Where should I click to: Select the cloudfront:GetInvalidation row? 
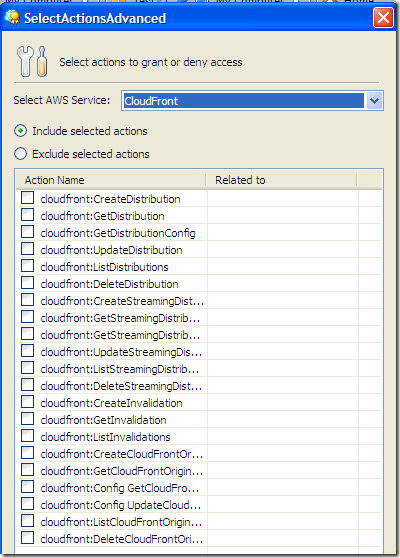click(x=199, y=420)
